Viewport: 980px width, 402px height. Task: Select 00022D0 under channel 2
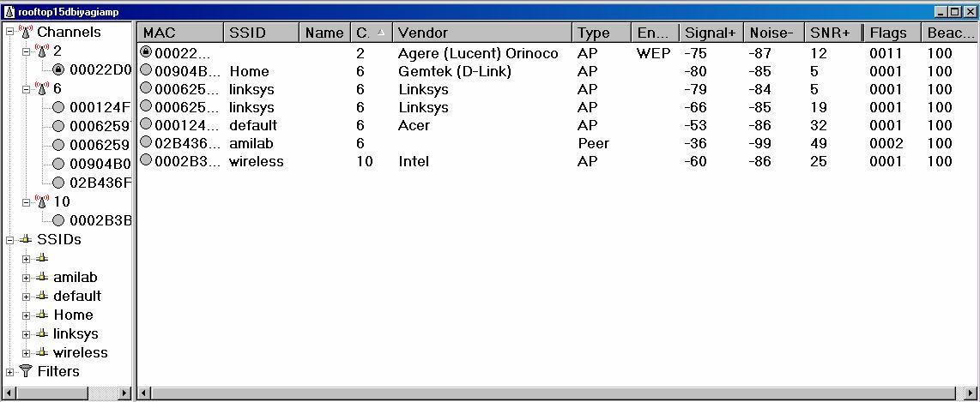[100, 70]
